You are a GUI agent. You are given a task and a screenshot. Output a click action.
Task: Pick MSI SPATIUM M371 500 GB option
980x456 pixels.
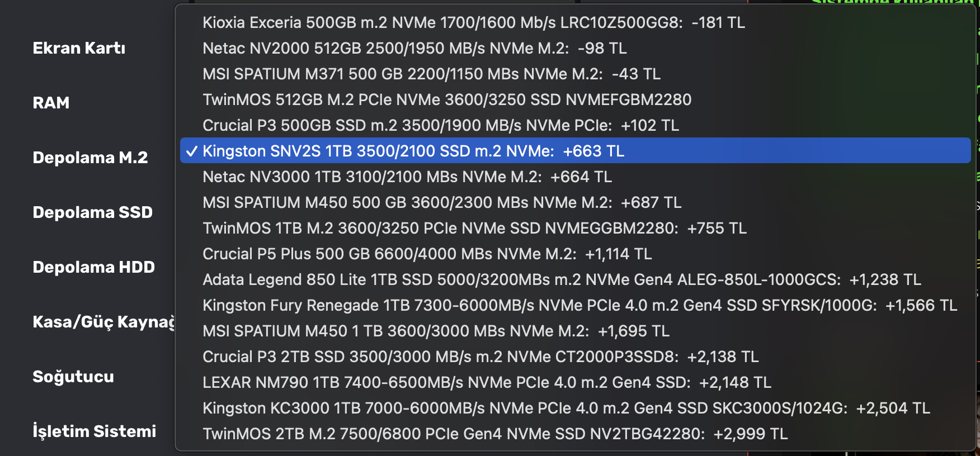pyautogui.click(x=431, y=74)
